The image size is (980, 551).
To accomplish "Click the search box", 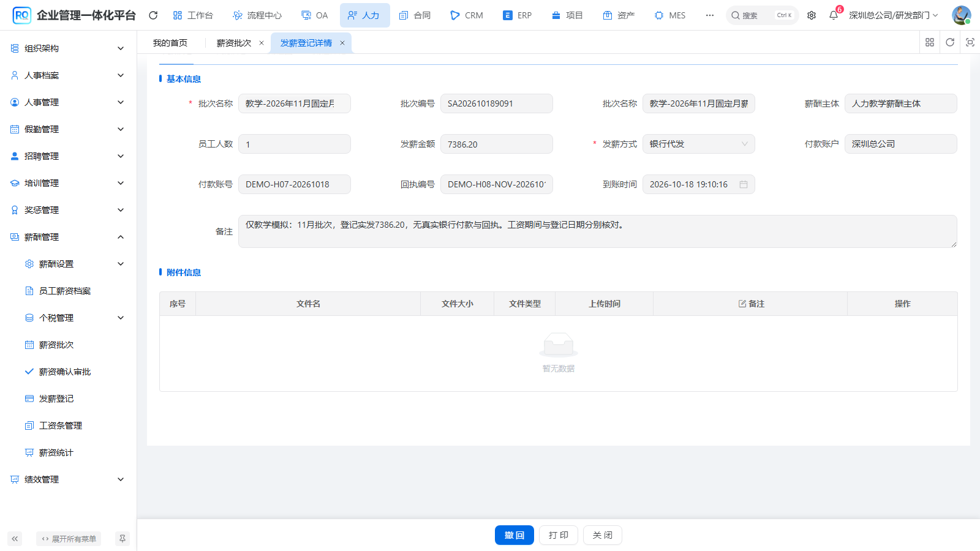I will 762,15.
